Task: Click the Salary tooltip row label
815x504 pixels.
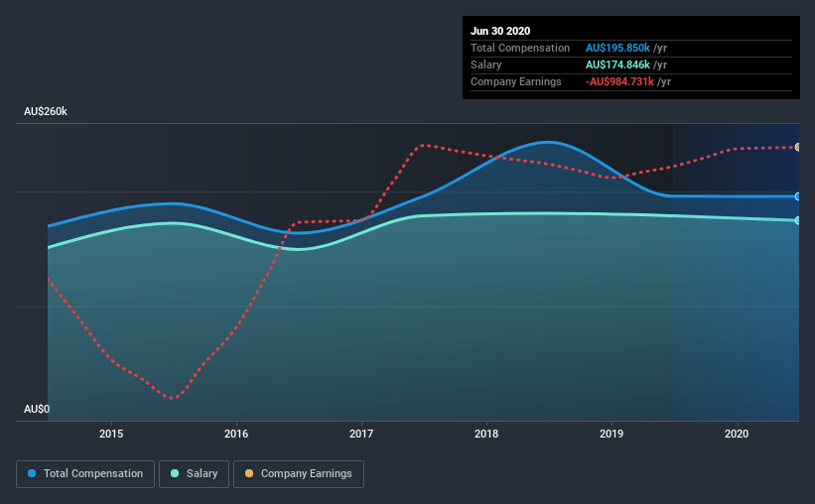Action: coord(486,64)
